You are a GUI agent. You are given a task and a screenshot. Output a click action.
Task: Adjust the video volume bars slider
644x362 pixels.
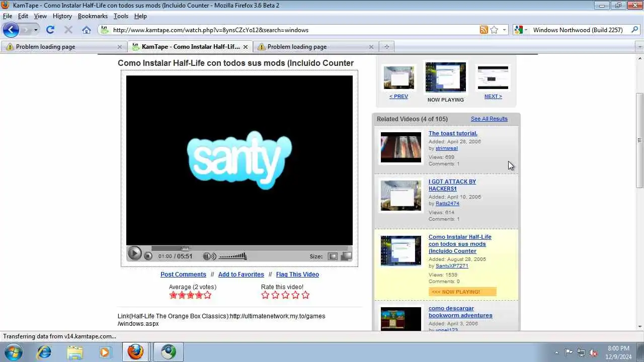click(232, 256)
